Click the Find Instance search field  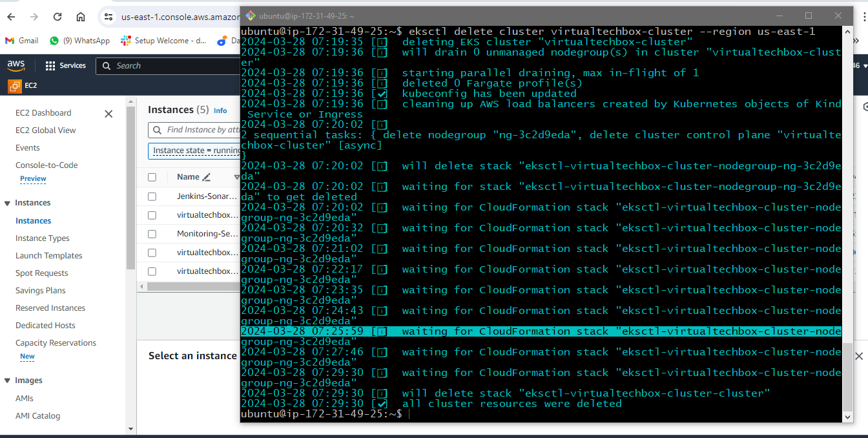[x=200, y=130]
